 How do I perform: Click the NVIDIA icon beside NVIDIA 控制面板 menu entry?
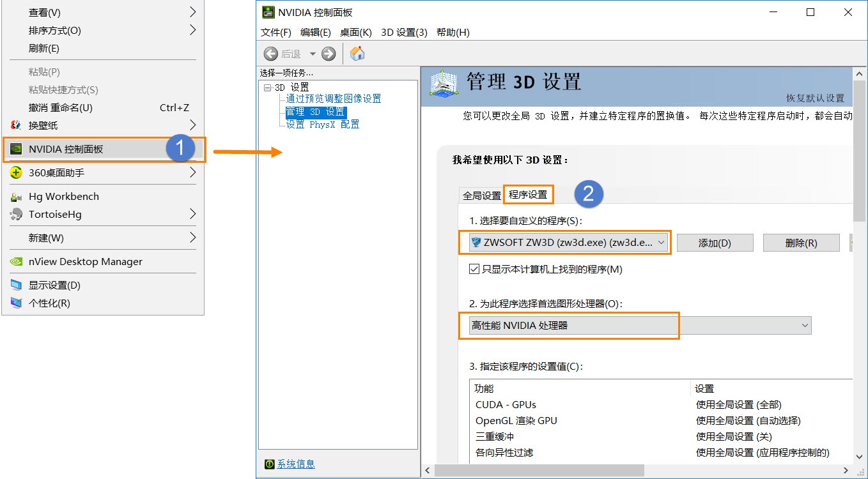tap(17, 149)
